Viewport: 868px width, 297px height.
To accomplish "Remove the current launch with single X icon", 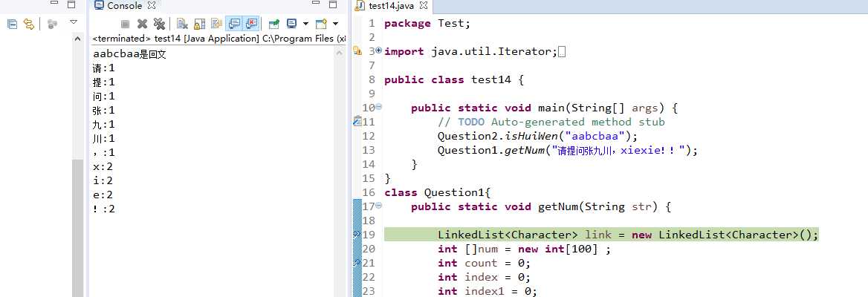I will pyautogui.click(x=142, y=24).
